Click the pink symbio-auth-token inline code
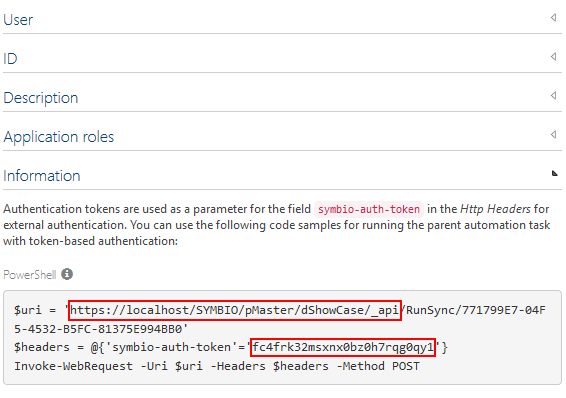Screen dimensions: 566x398 click(369, 209)
